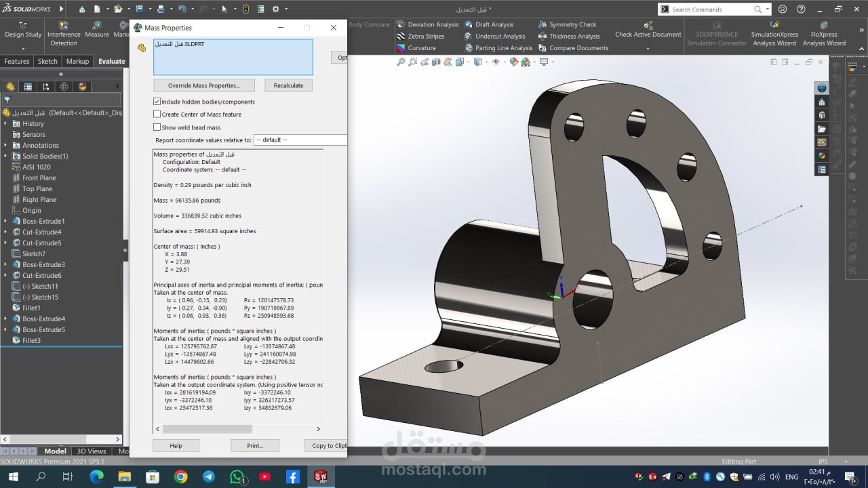The width and height of the screenshot is (868, 488).
Task: Select Zebra Stripes analysis
Action: click(425, 37)
